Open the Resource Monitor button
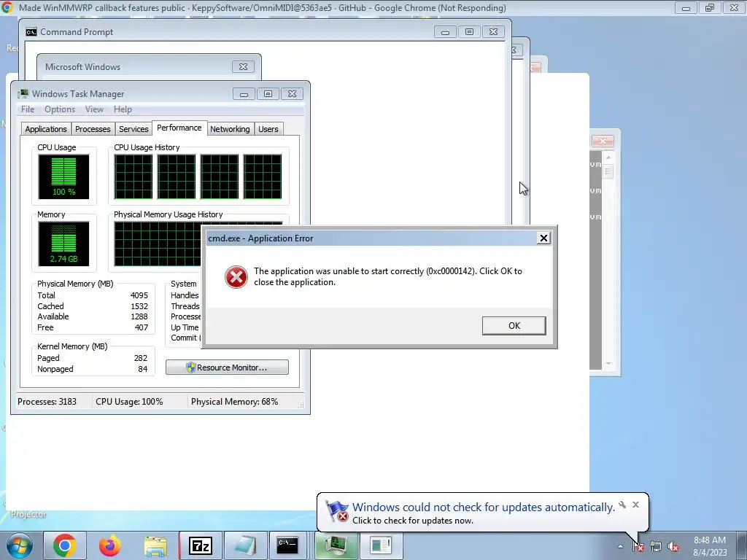The image size is (747, 560). point(227,367)
